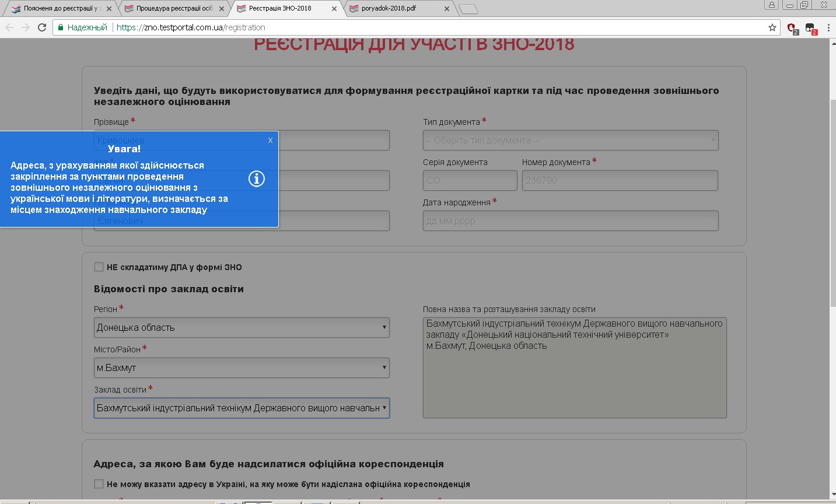The width and height of the screenshot is (836, 504).
Task: Close the blue Увага popup
Action: [270, 140]
